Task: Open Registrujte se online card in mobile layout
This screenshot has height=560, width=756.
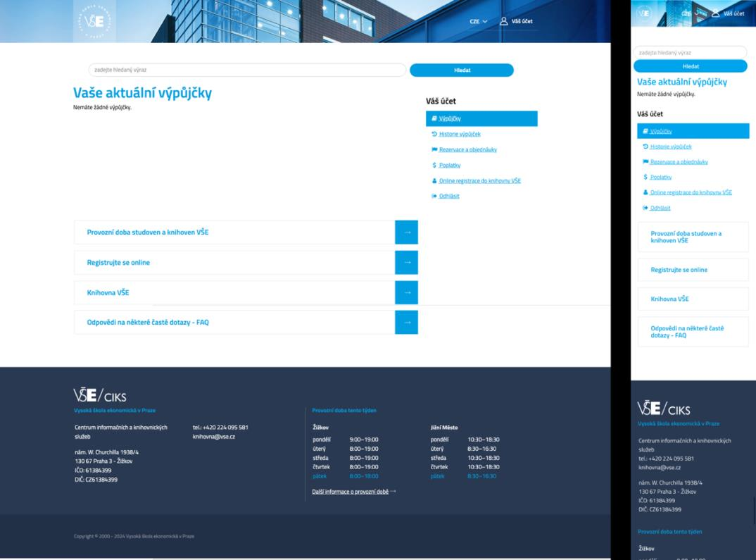Action: pyautogui.click(x=693, y=270)
